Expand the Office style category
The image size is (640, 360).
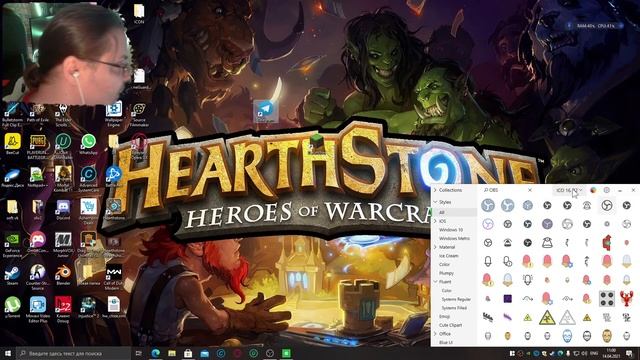(x=435, y=333)
